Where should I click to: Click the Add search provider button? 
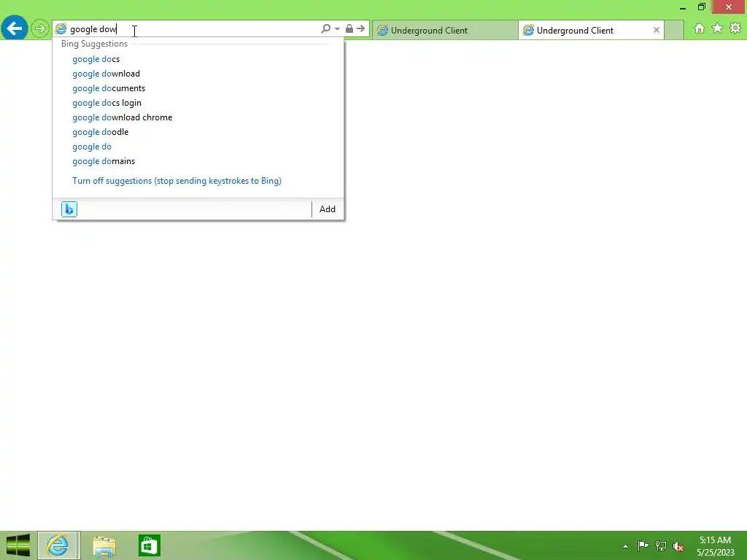tap(328, 209)
